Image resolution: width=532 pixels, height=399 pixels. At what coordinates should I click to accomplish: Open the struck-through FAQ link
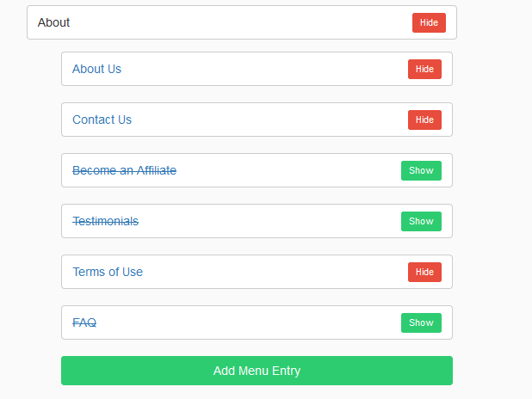[x=84, y=322]
